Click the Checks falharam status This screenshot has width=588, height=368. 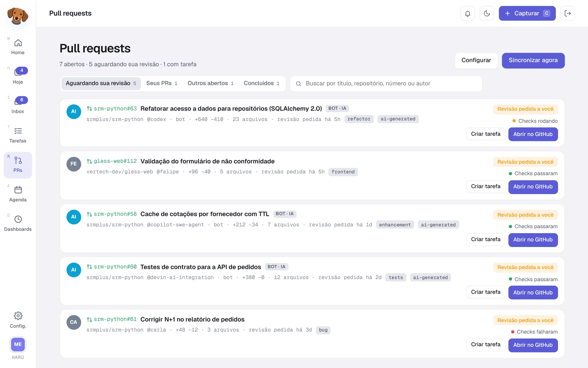pos(534,332)
